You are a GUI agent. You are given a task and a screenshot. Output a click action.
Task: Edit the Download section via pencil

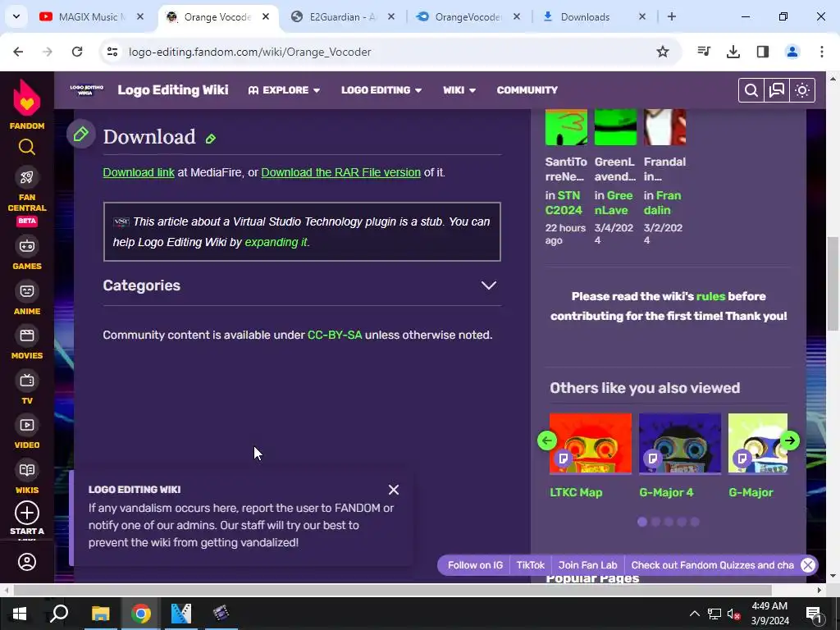point(211,139)
